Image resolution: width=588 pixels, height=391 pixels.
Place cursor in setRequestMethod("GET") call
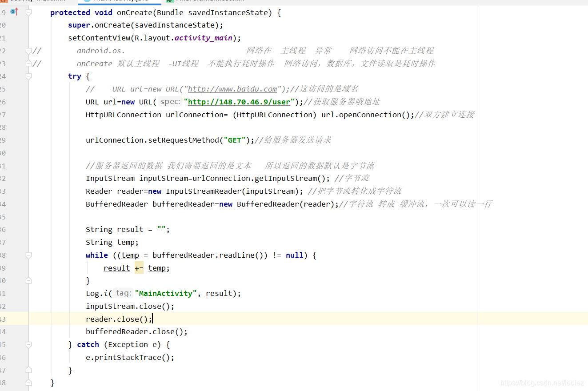point(170,140)
